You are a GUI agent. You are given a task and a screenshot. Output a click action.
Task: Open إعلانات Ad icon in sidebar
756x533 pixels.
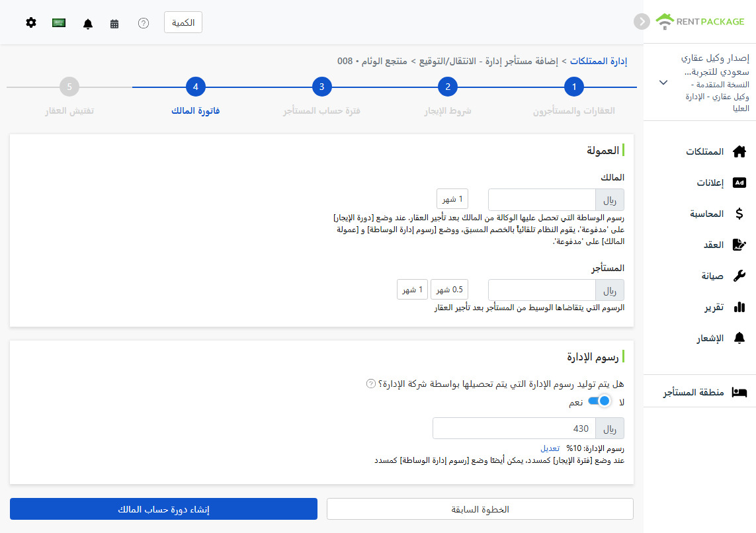739,183
